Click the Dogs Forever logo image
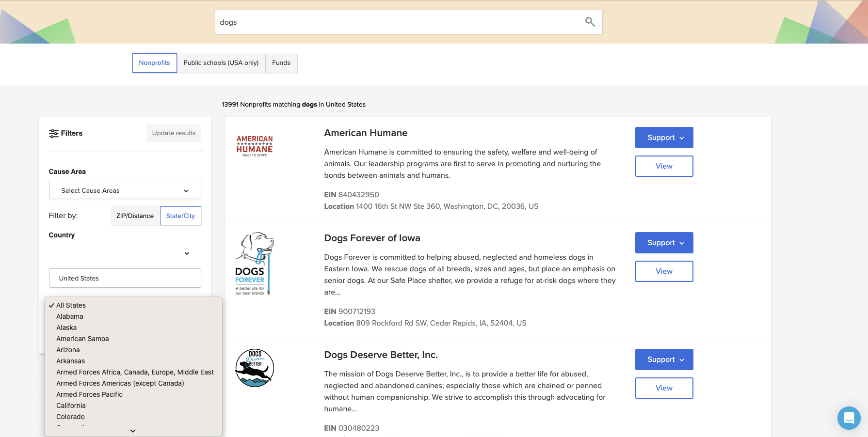This screenshot has width=868, height=437. 255,264
